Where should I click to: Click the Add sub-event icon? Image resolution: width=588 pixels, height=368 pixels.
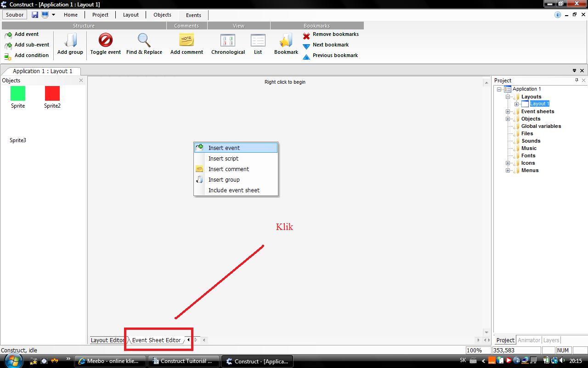click(8, 45)
